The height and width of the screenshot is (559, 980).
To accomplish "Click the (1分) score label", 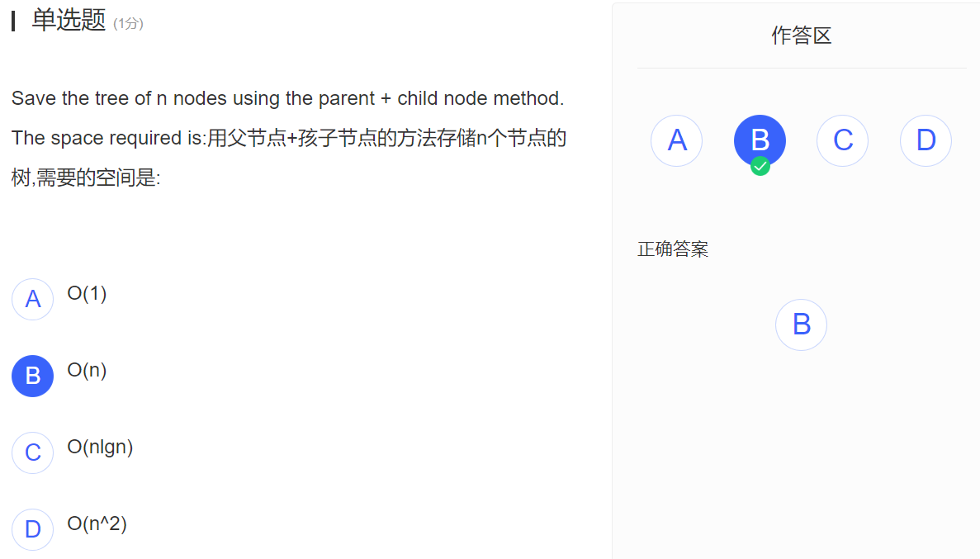I will (128, 24).
